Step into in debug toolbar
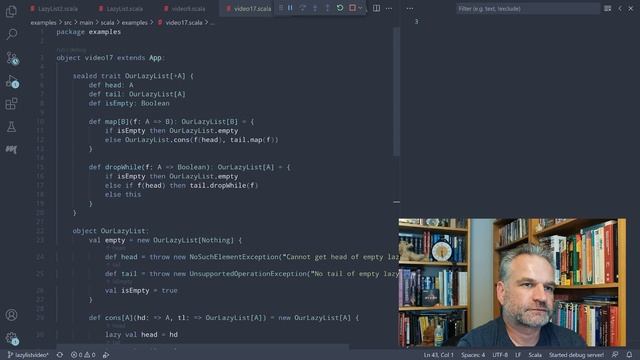Image resolution: width=640 pixels, height=360 pixels. click(x=315, y=8)
